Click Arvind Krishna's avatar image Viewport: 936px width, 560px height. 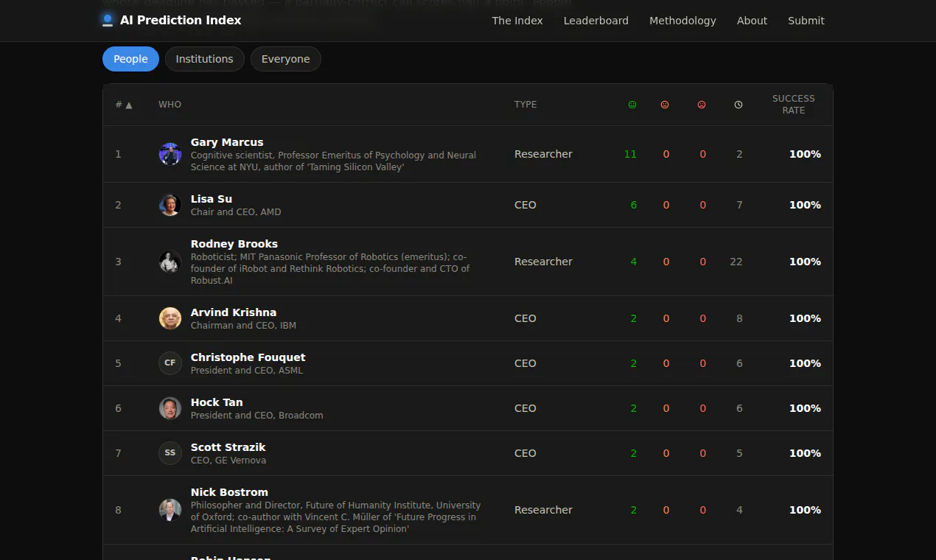170,318
